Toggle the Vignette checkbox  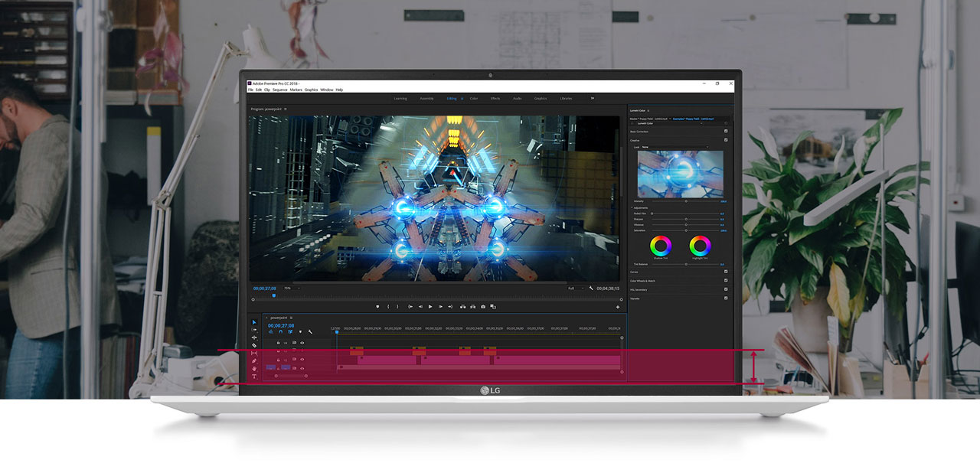point(726,298)
